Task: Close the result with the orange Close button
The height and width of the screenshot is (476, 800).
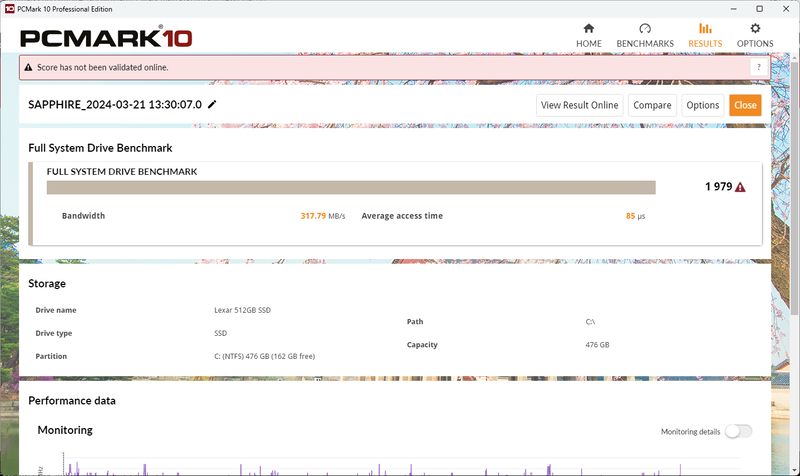Action: tap(745, 105)
